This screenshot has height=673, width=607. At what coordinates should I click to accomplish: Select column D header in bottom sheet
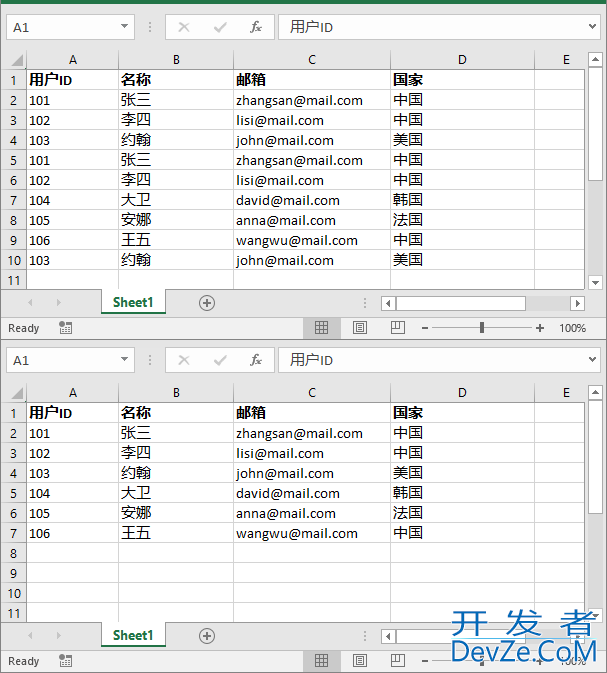click(462, 393)
